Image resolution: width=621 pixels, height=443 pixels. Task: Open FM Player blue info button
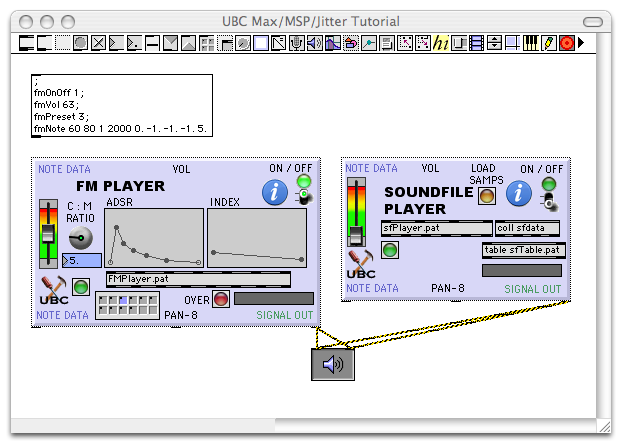point(275,192)
